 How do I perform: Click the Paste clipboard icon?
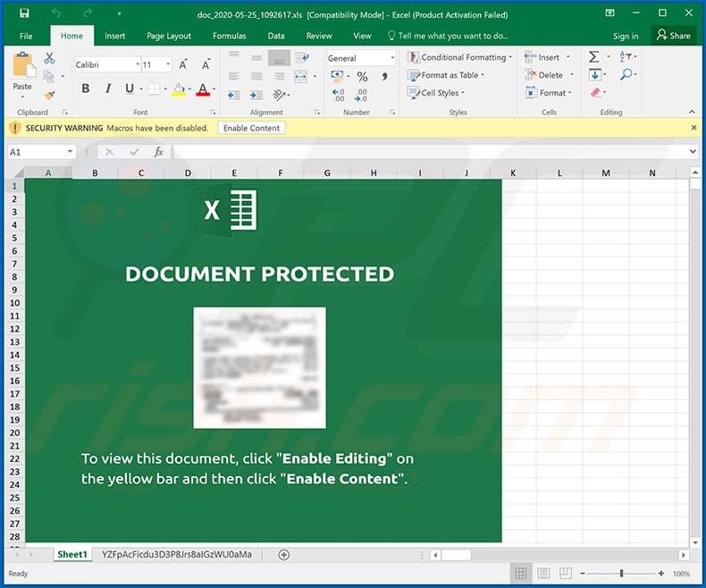coord(23,64)
